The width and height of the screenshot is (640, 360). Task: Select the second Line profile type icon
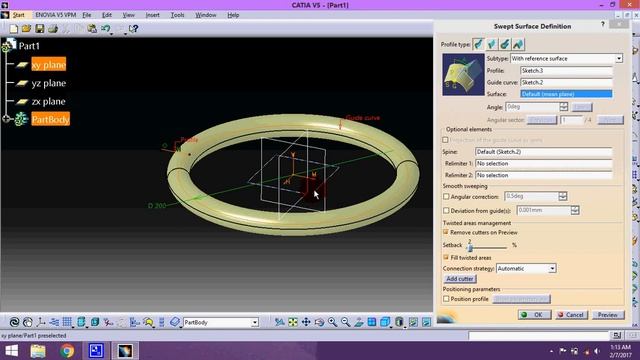pyautogui.click(x=492, y=44)
